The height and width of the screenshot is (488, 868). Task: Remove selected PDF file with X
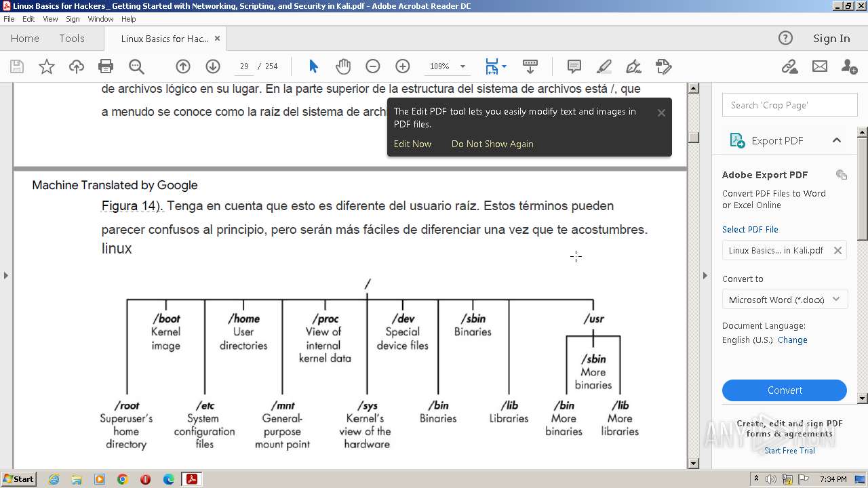point(837,250)
